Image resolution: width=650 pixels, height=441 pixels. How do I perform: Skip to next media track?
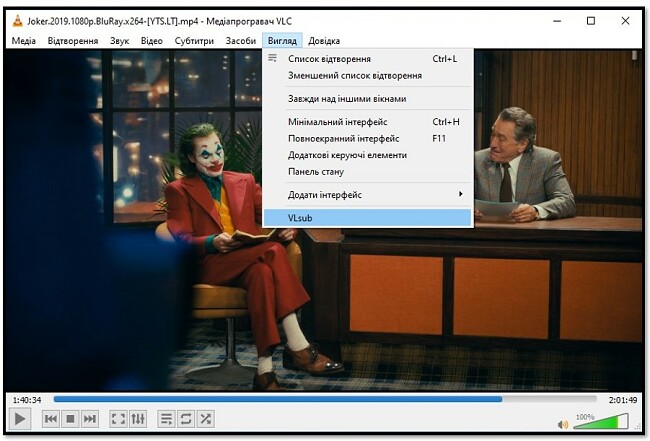(90, 419)
